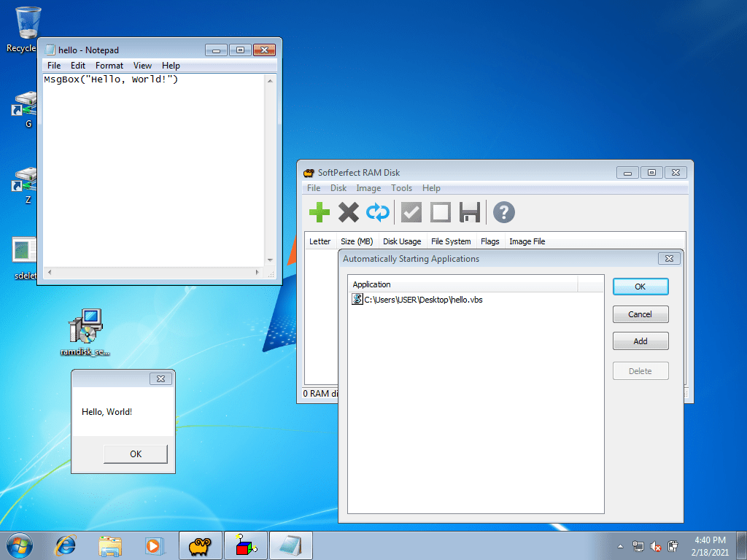This screenshot has height=560, width=747.
Task: Open the RAM Disk Tools menu
Action: [x=401, y=188]
